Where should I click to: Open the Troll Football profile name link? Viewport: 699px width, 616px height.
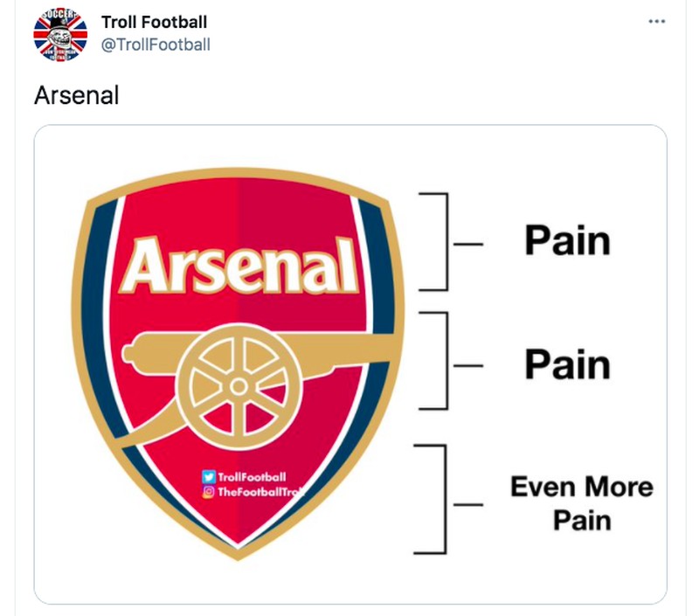coord(155,20)
